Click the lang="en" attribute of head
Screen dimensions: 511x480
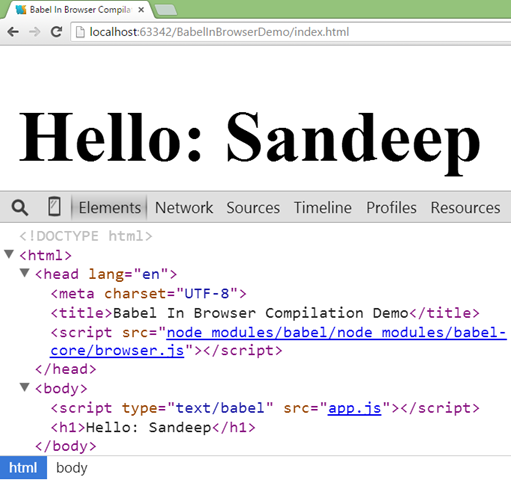[x=128, y=274]
